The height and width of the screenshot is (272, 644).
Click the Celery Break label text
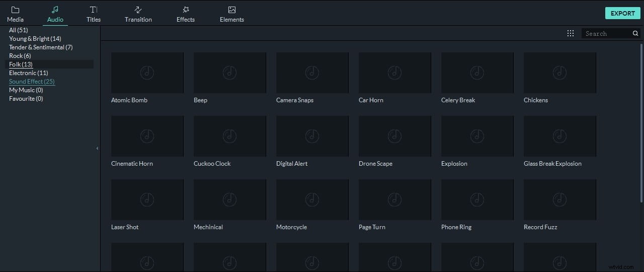[458, 100]
